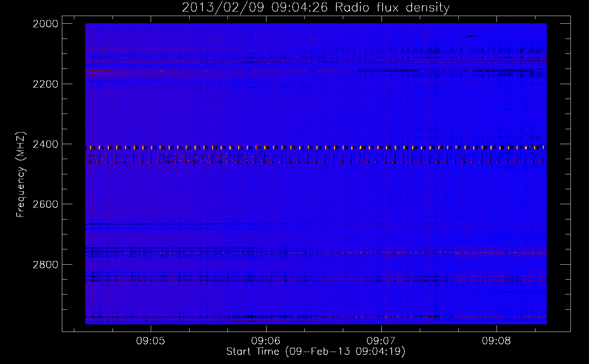
Task: Select the 2200 frequency axis label
Action: click(46, 84)
